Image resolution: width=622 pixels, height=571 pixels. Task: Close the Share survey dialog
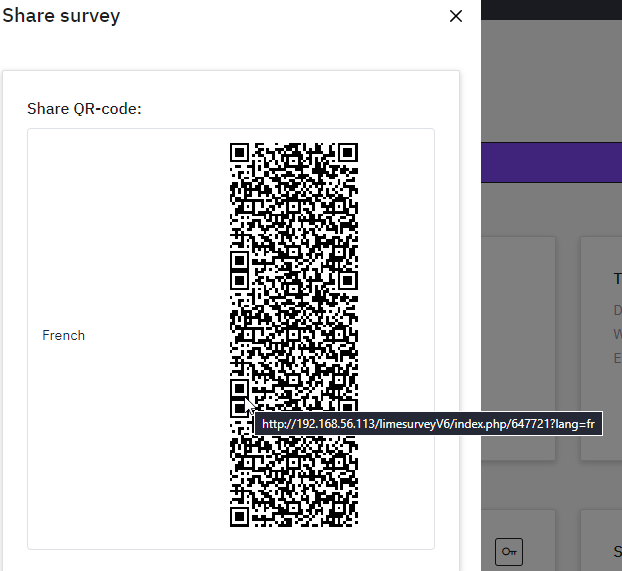(x=456, y=16)
